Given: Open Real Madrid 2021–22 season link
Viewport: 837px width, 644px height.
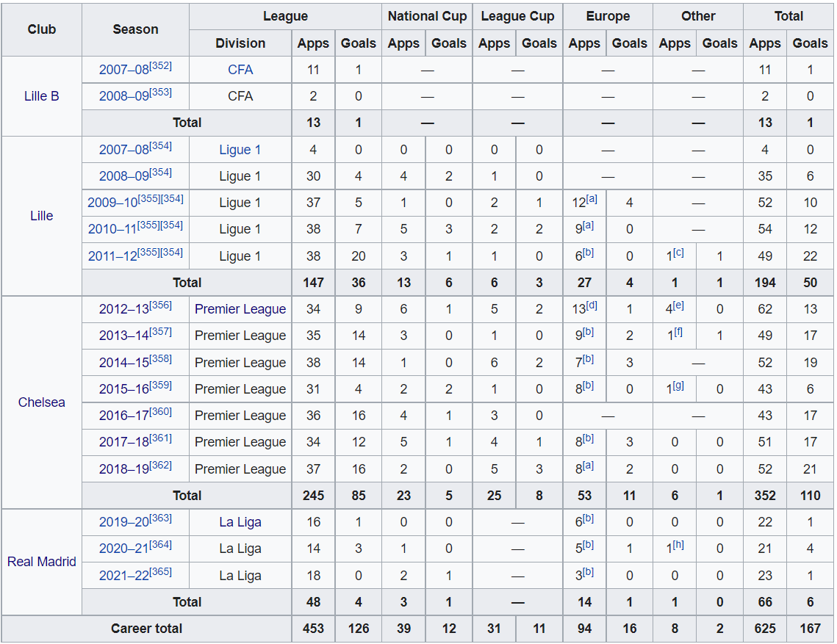Looking at the screenshot, I should 124,575.
